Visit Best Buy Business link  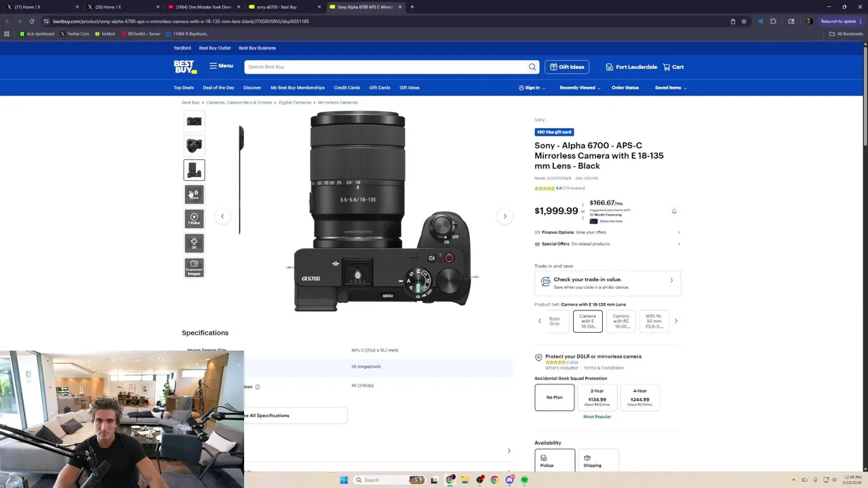coord(257,48)
